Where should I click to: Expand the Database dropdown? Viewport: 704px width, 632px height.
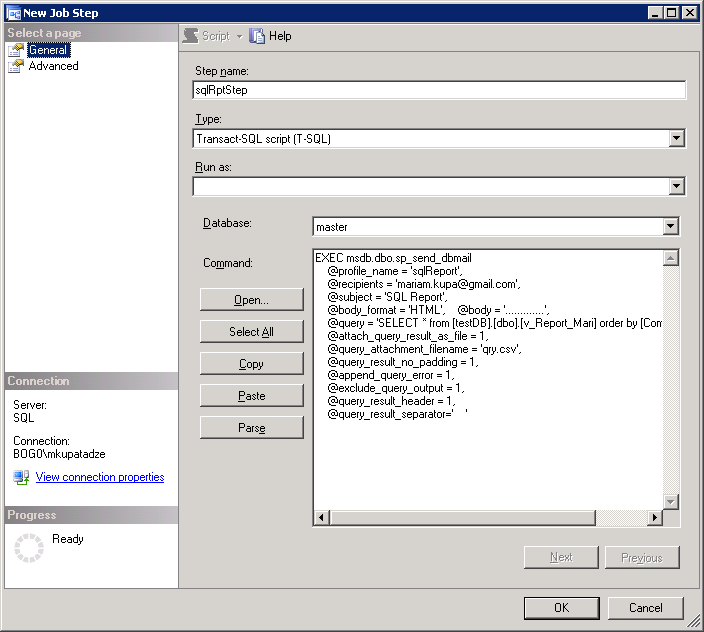pyautogui.click(x=670, y=227)
